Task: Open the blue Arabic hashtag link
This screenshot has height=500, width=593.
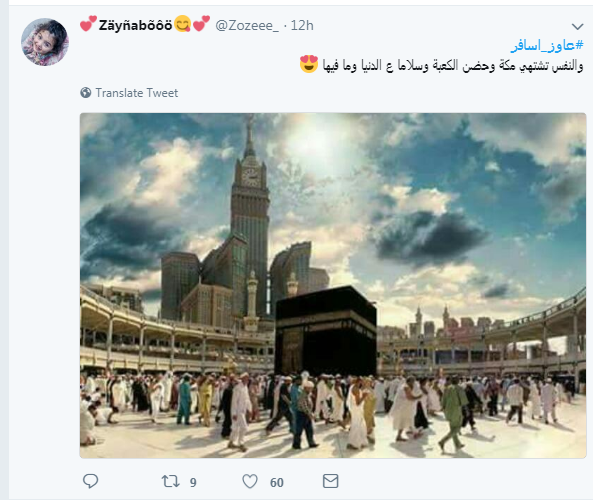Action: (x=547, y=46)
